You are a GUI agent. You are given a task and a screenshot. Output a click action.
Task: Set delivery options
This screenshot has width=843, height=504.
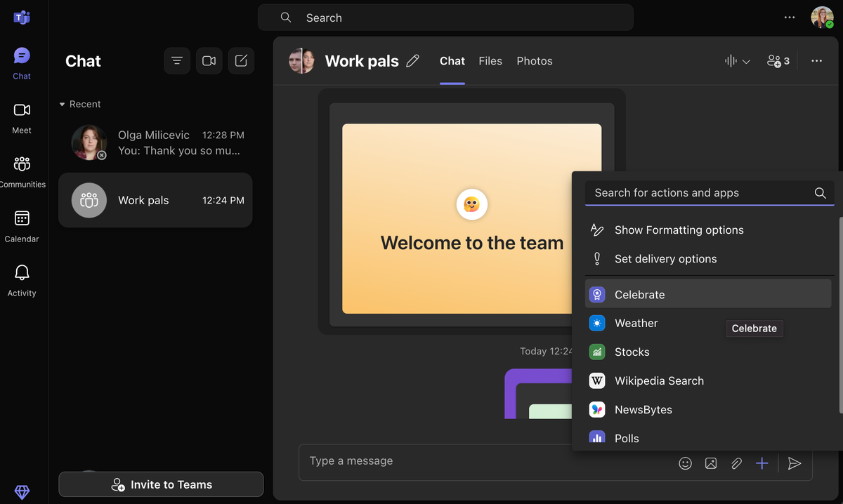point(708,258)
